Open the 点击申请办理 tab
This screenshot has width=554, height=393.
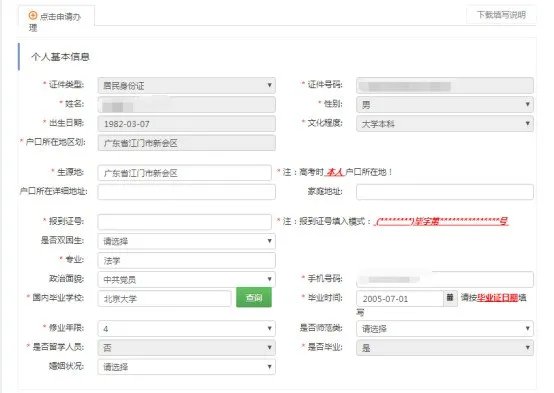click(x=56, y=20)
